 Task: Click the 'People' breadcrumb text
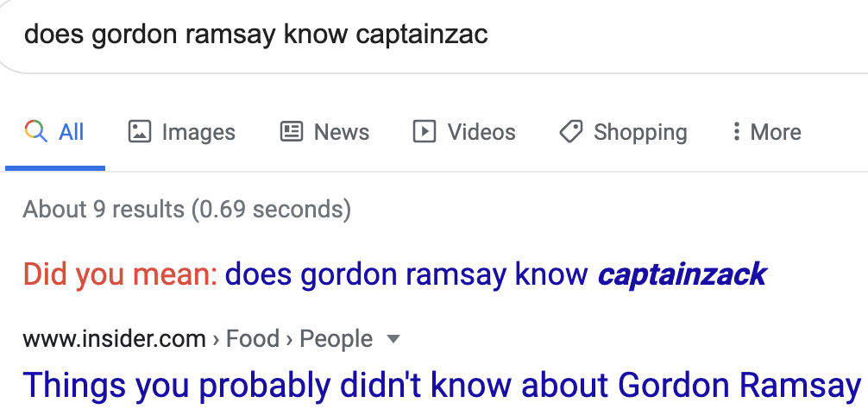coord(336,338)
